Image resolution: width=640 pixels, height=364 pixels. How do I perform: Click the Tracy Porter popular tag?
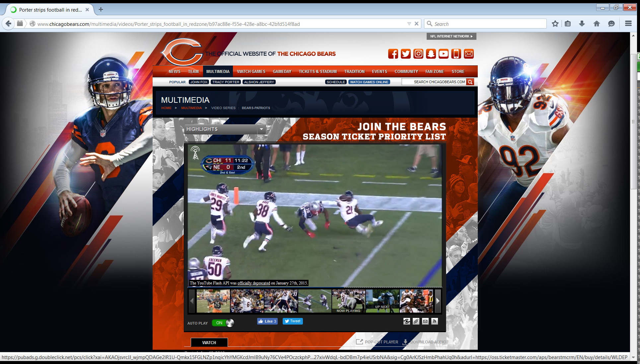(x=226, y=82)
